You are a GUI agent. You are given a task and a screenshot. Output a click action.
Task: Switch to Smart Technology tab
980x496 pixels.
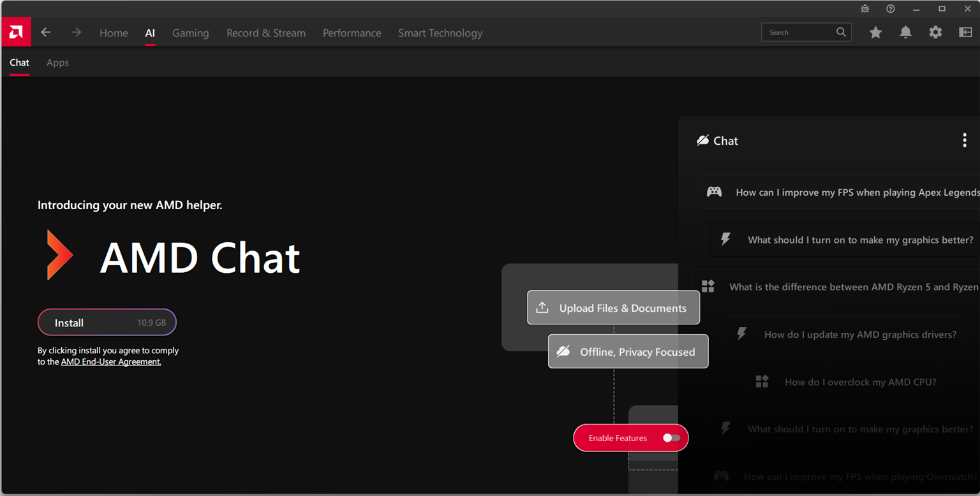[x=440, y=33]
